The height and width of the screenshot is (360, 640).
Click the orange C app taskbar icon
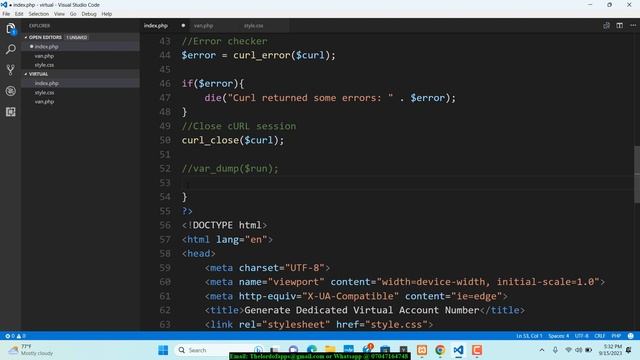click(477, 350)
